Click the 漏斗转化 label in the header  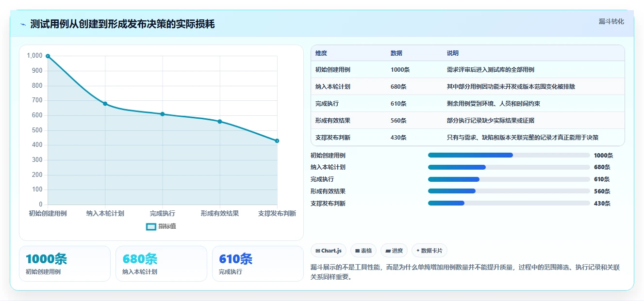click(611, 22)
